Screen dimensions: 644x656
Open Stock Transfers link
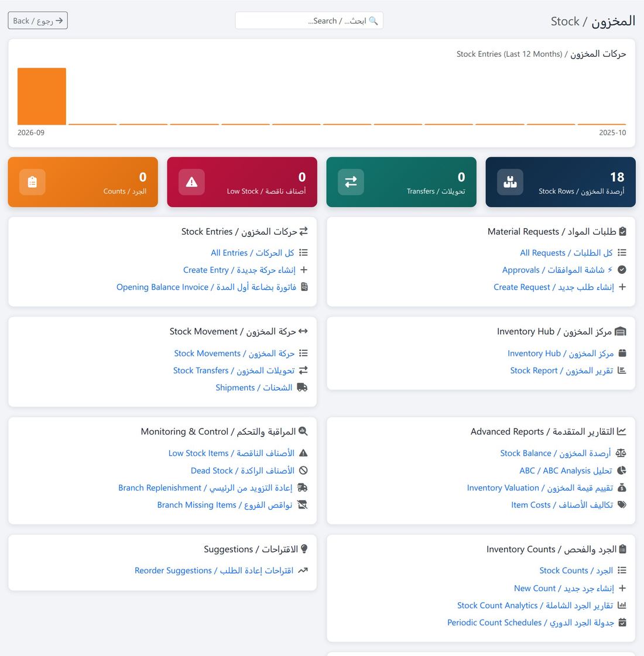point(234,370)
